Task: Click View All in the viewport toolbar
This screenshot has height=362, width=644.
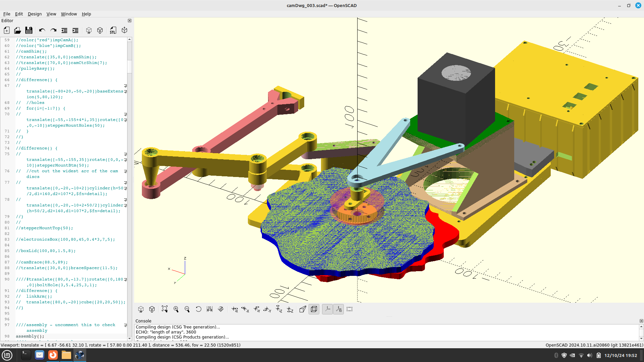Action: 165,309
